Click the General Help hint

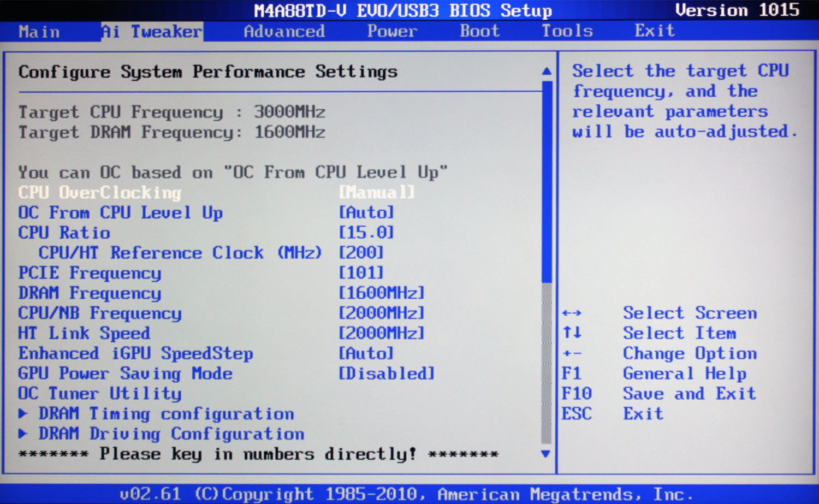(x=685, y=374)
